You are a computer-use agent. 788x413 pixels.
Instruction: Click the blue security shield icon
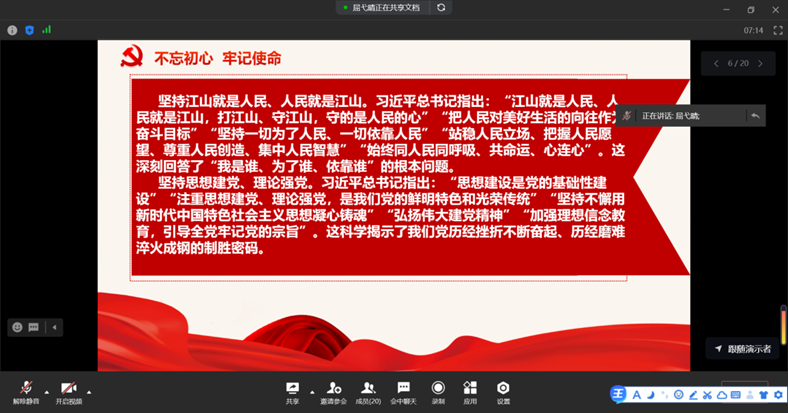pyautogui.click(x=29, y=30)
